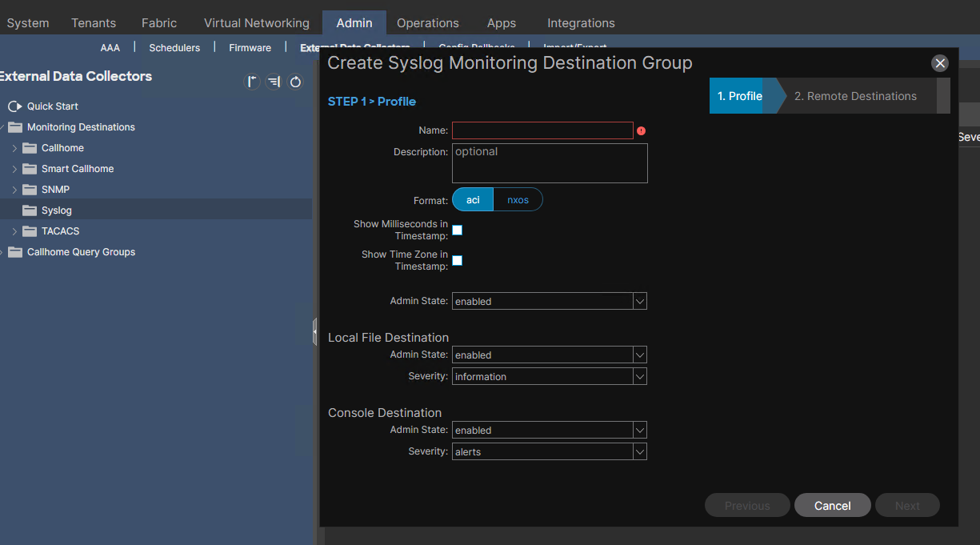Select Callhome Query Groups tree item
Image resolution: width=980 pixels, height=545 pixels.
pos(81,252)
